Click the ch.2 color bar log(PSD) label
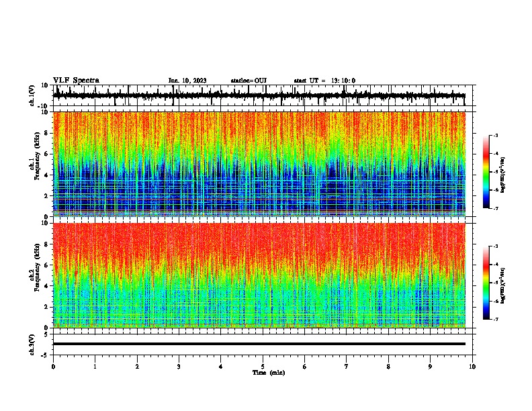Screen dimensions: 532x411 click(x=503, y=285)
